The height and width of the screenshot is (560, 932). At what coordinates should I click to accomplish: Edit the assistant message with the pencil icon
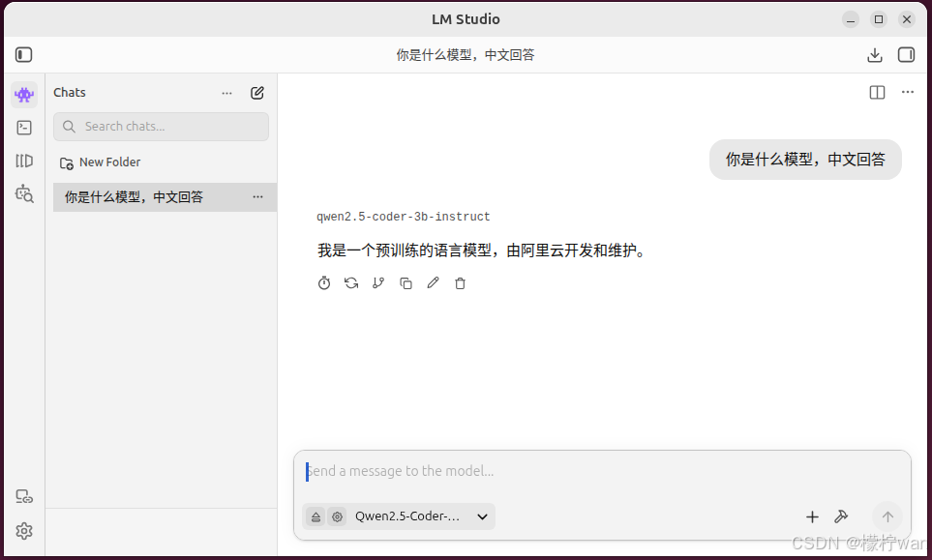[433, 283]
